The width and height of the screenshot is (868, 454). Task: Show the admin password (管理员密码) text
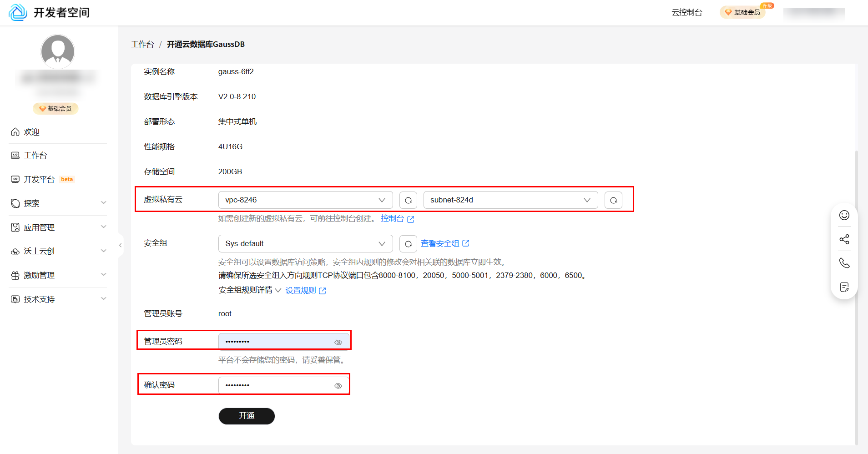[x=338, y=342]
